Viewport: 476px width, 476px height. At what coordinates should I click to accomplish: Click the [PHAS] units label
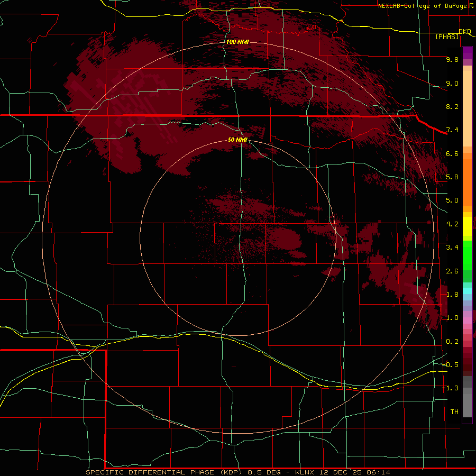447,36
